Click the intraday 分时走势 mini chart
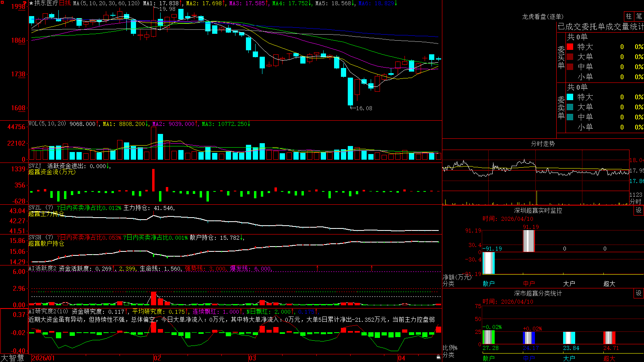Image resolution: width=644 pixels, height=362 pixels. (536, 177)
